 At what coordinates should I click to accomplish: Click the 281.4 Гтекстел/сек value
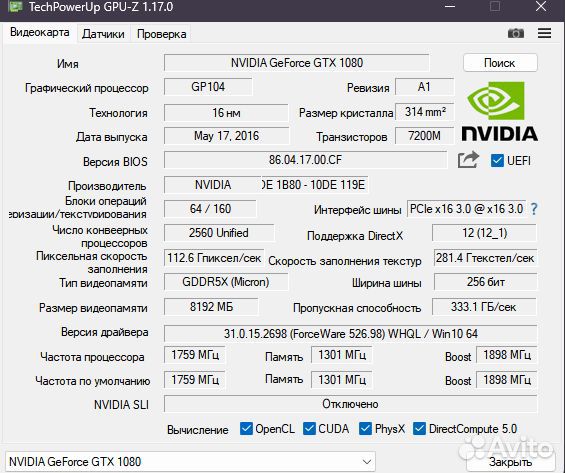(485, 258)
